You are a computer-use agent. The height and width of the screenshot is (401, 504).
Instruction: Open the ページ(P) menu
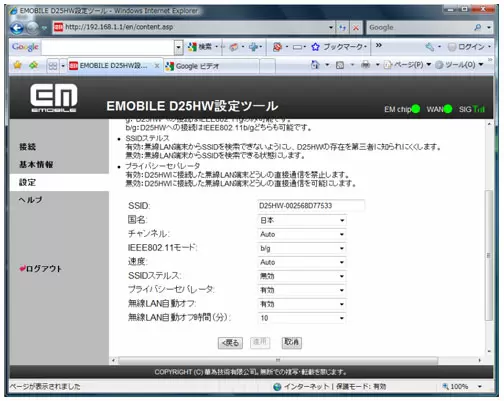pos(407,65)
